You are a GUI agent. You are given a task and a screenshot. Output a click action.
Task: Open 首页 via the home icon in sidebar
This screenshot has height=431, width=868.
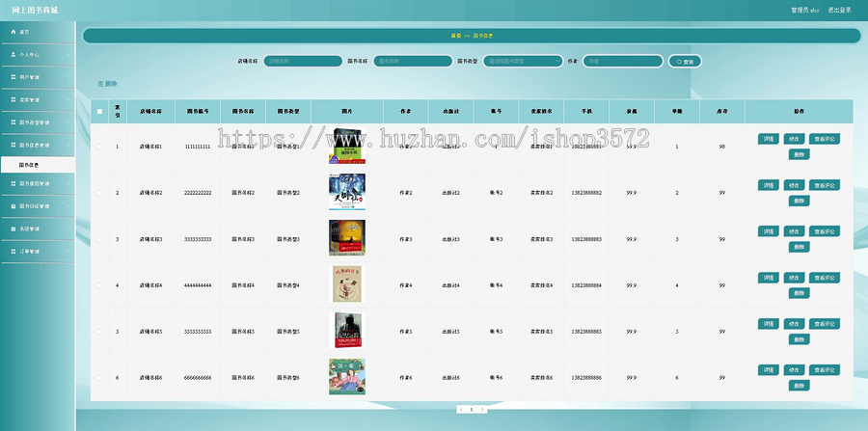coord(14,32)
